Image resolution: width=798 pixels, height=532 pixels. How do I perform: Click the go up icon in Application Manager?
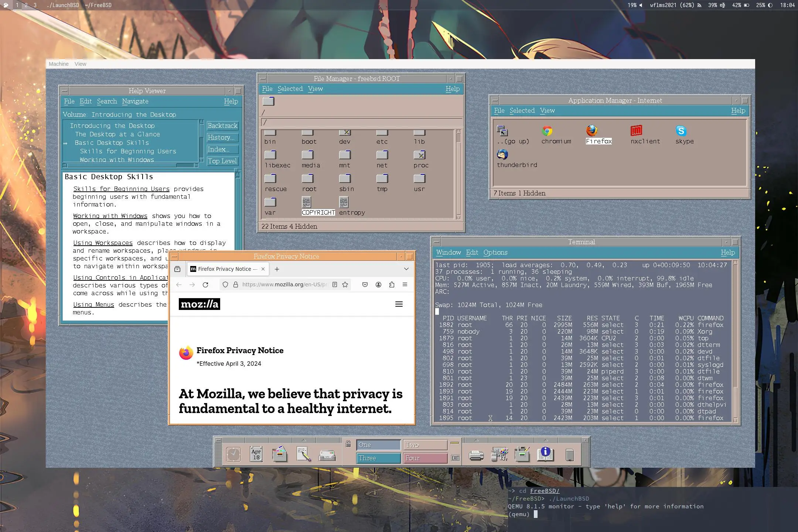502,131
